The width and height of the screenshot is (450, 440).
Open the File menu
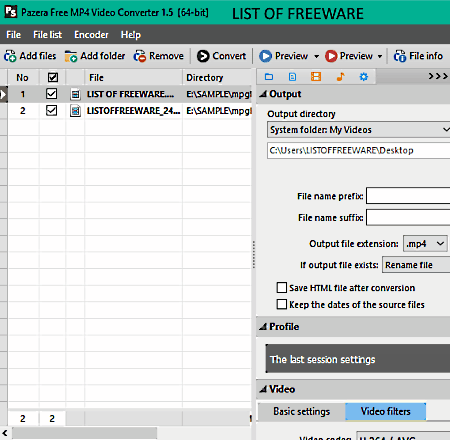pos(14,35)
